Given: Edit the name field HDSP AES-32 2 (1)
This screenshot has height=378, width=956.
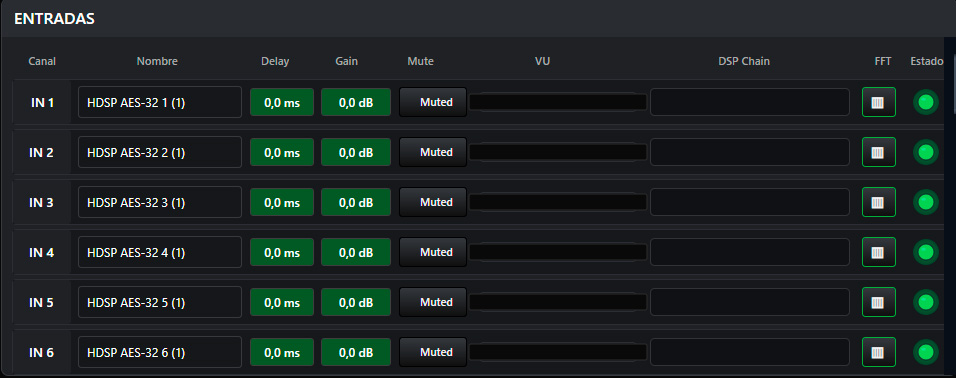Looking at the screenshot, I should tap(160, 152).
